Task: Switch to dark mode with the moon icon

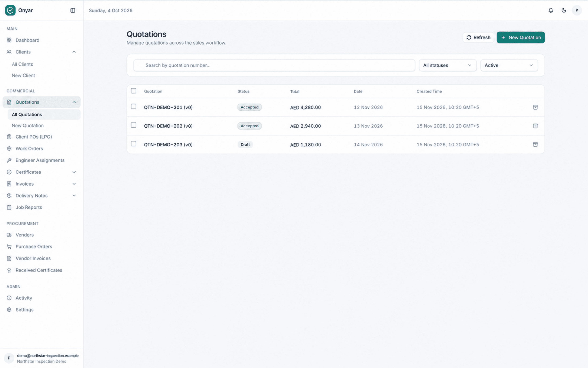Action: click(564, 10)
